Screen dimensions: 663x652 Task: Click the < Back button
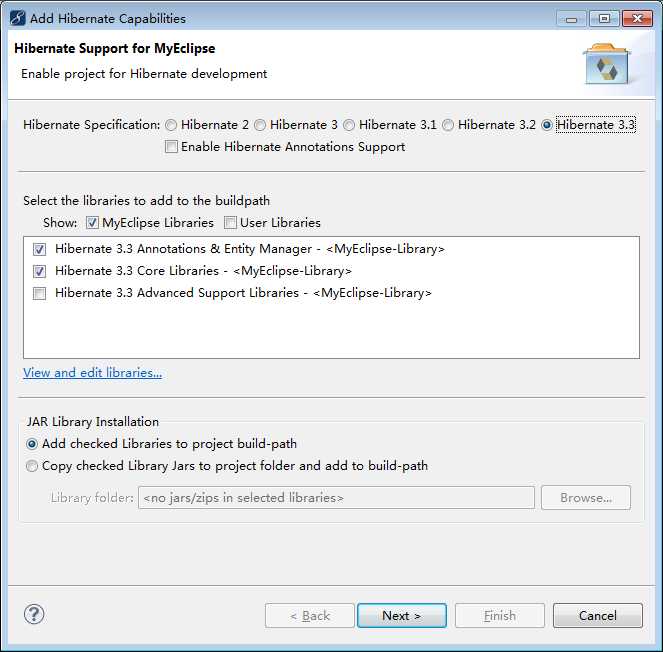tap(310, 616)
